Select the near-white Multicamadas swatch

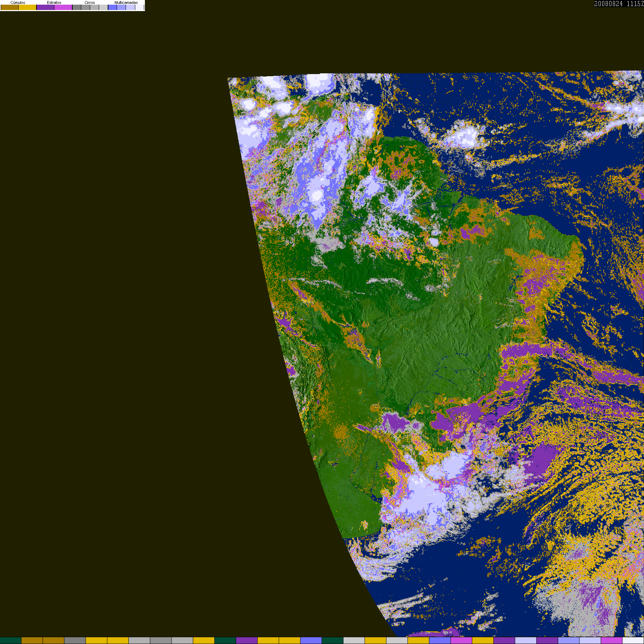(x=139, y=7)
